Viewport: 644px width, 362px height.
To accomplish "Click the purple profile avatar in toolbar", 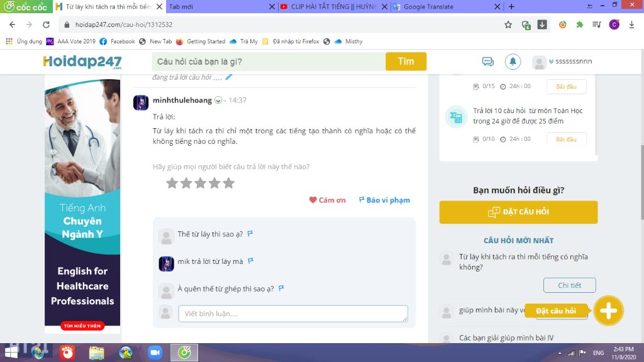I will [614, 25].
